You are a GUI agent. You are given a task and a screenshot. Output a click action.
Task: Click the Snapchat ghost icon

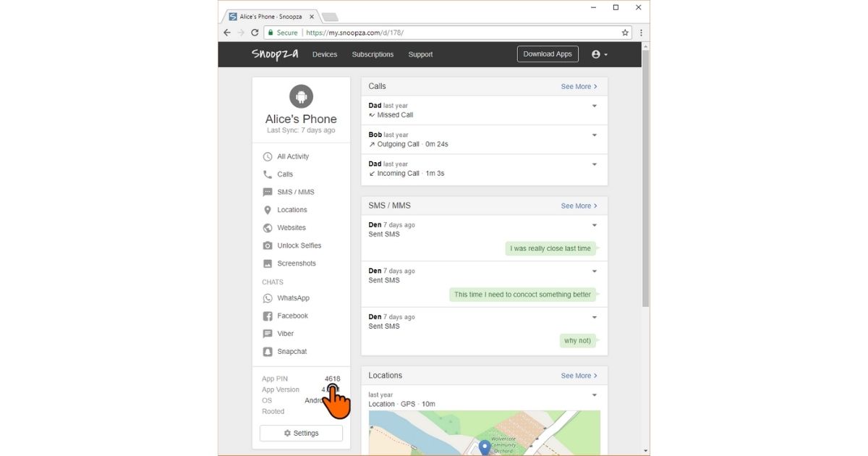click(268, 352)
